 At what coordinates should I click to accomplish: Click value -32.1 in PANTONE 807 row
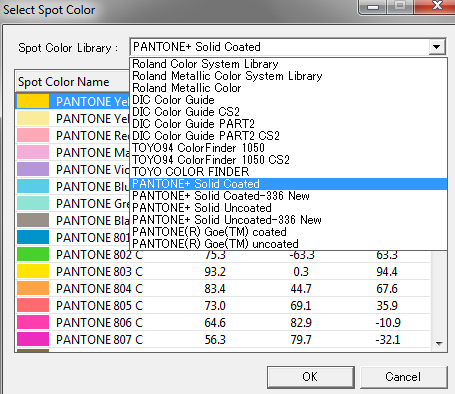(388, 340)
